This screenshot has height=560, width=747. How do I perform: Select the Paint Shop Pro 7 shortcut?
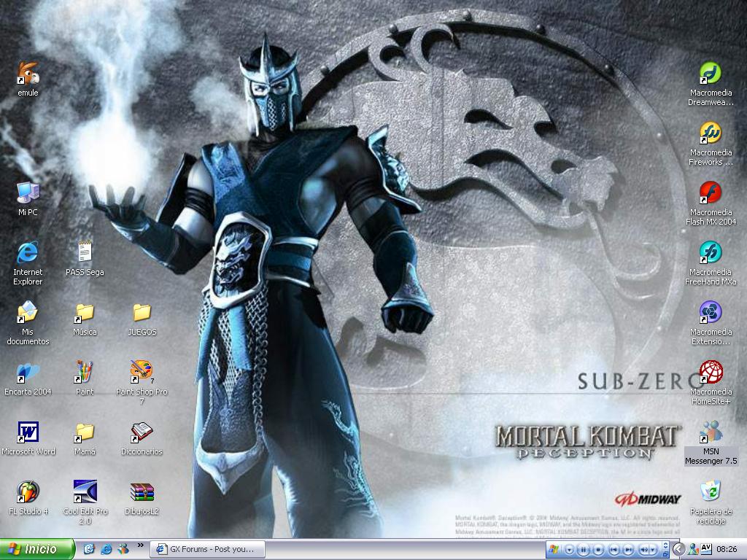click(142, 382)
